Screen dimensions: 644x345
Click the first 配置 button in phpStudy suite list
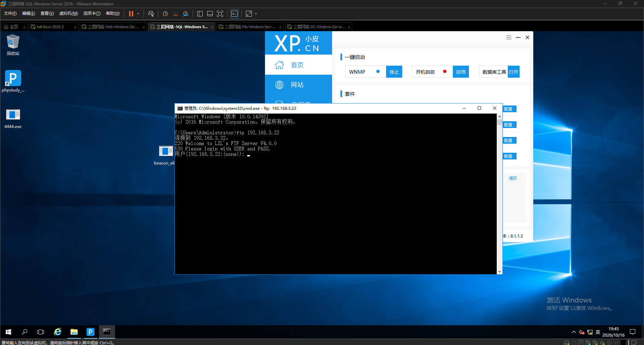pyautogui.click(x=509, y=109)
